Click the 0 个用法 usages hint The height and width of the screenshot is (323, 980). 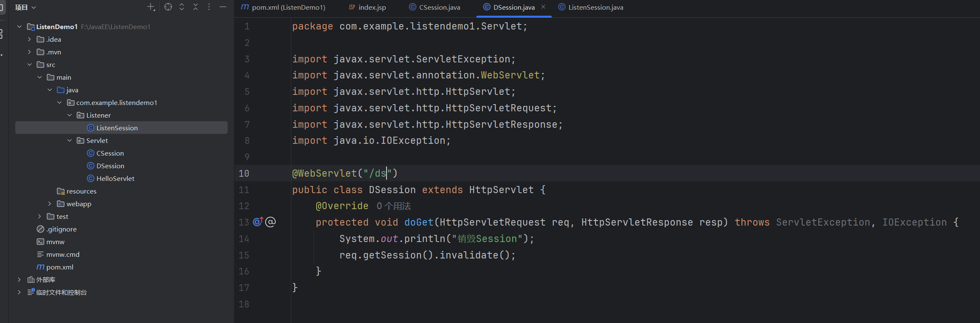(x=394, y=206)
